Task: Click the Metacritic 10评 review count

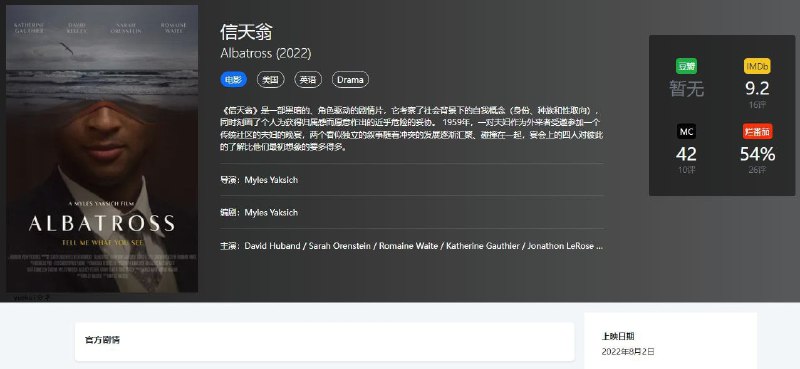Action: tap(686, 170)
